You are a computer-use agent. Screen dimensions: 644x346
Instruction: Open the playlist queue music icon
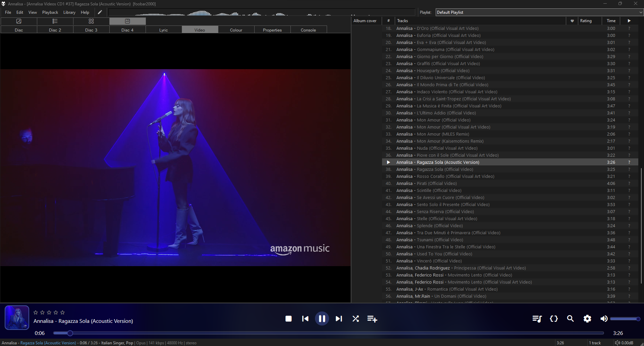pos(537,318)
